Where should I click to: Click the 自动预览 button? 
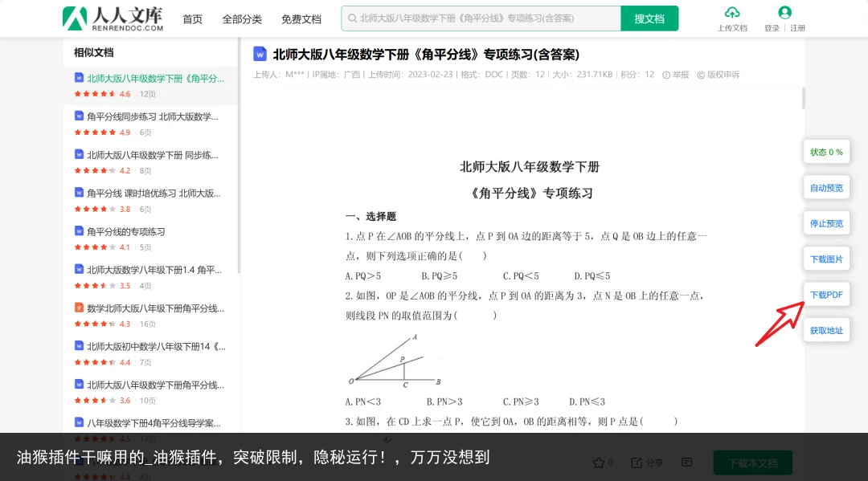(x=826, y=188)
